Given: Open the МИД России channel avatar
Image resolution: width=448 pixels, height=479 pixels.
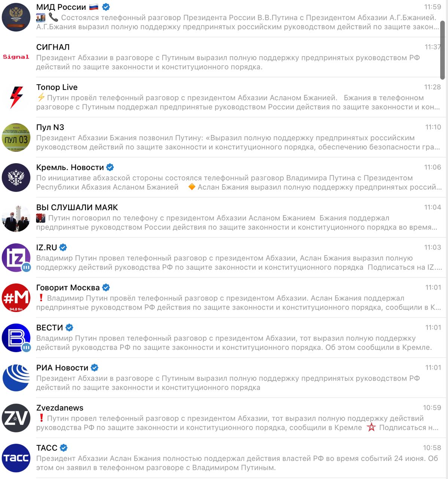Looking at the screenshot, I should point(16,17).
